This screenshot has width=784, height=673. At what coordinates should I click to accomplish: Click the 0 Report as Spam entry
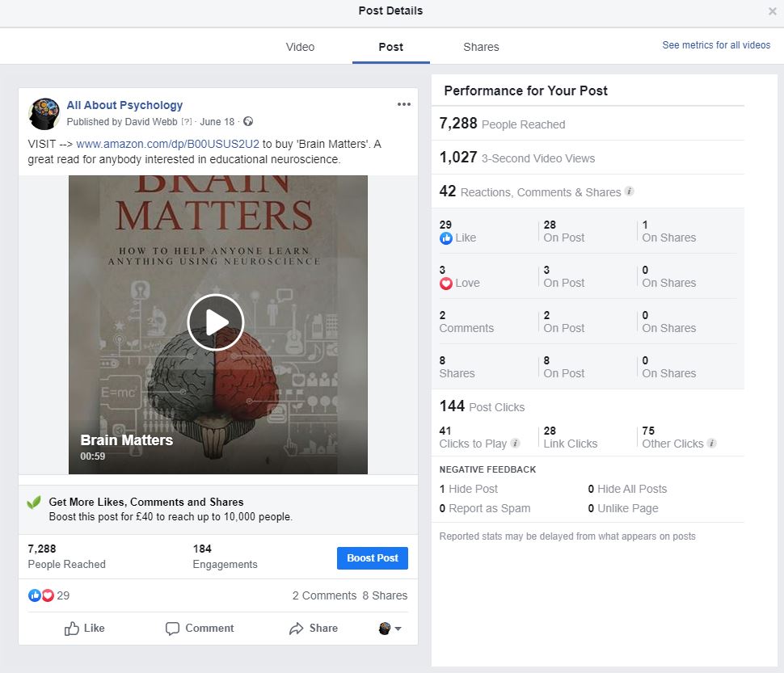tap(484, 508)
